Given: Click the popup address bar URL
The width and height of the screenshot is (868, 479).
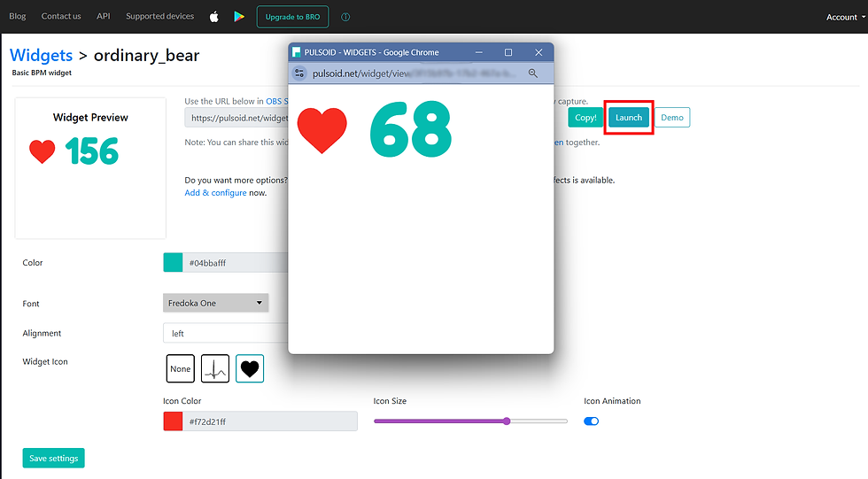Looking at the screenshot, I should [x=415, y=73].
